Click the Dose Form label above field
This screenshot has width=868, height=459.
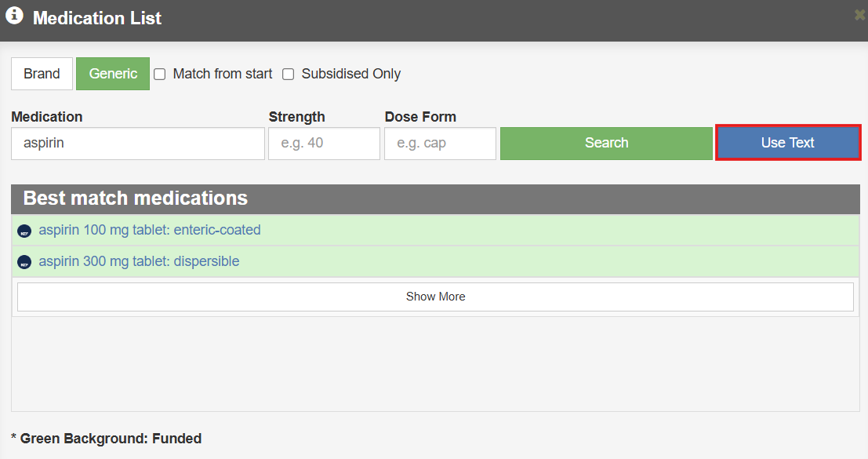pos(420,117)
